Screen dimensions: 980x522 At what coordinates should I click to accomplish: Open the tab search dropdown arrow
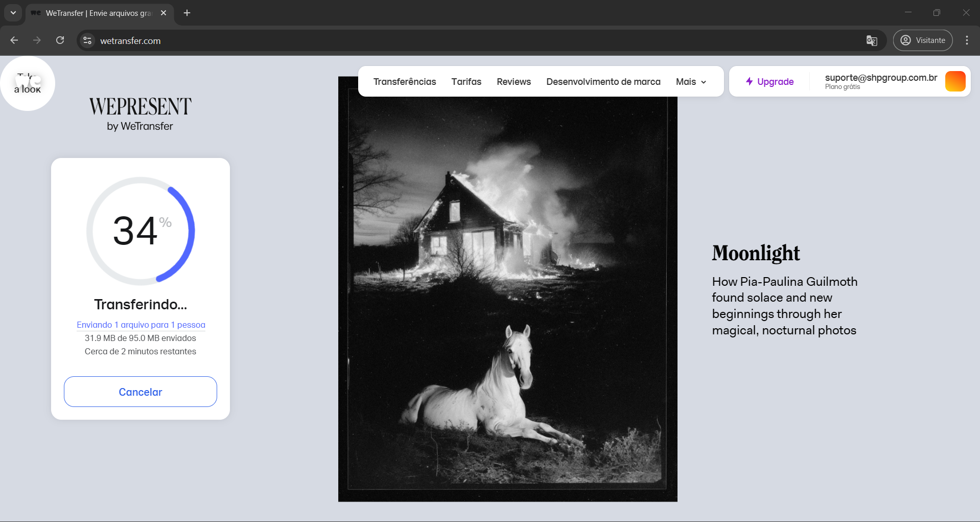13,13
